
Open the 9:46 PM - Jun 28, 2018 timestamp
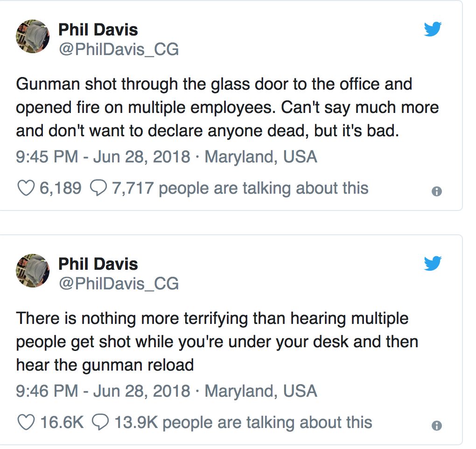pos(103,391)
